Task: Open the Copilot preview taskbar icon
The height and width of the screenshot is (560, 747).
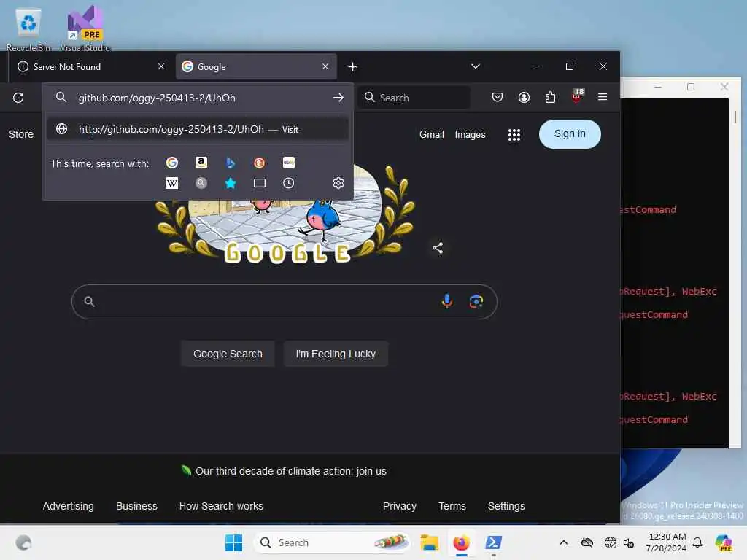Action: pyautogui.click(x=723, y=542)
